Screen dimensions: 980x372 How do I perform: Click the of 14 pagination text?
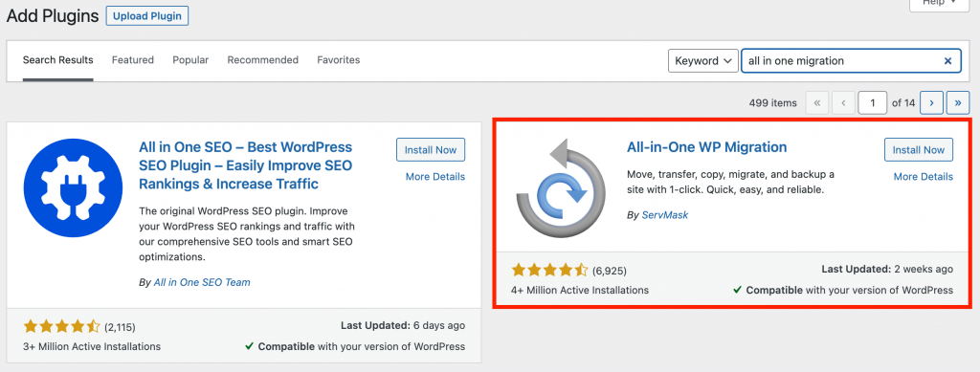[x=903, y=103]
